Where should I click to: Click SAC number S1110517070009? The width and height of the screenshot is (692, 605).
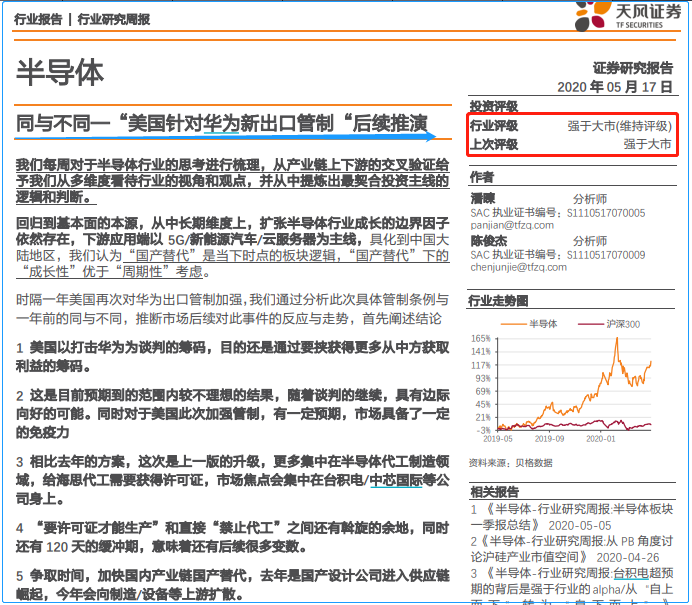coord(606,255)
